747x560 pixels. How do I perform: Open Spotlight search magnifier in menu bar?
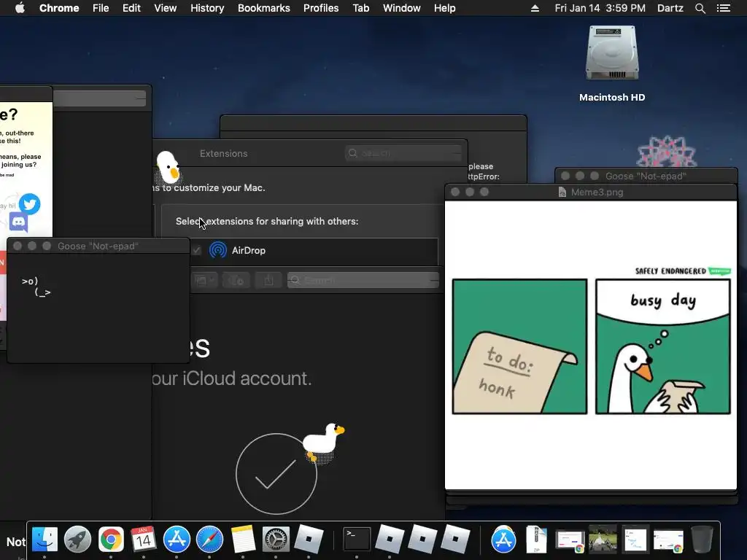700,8
